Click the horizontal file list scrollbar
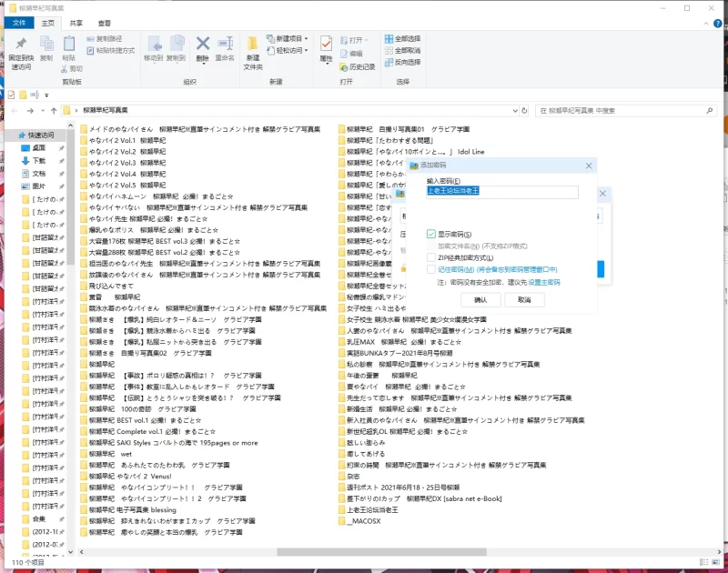Image resolution: width=728 pixels, height=573 pixels. [x=381, y=552]
